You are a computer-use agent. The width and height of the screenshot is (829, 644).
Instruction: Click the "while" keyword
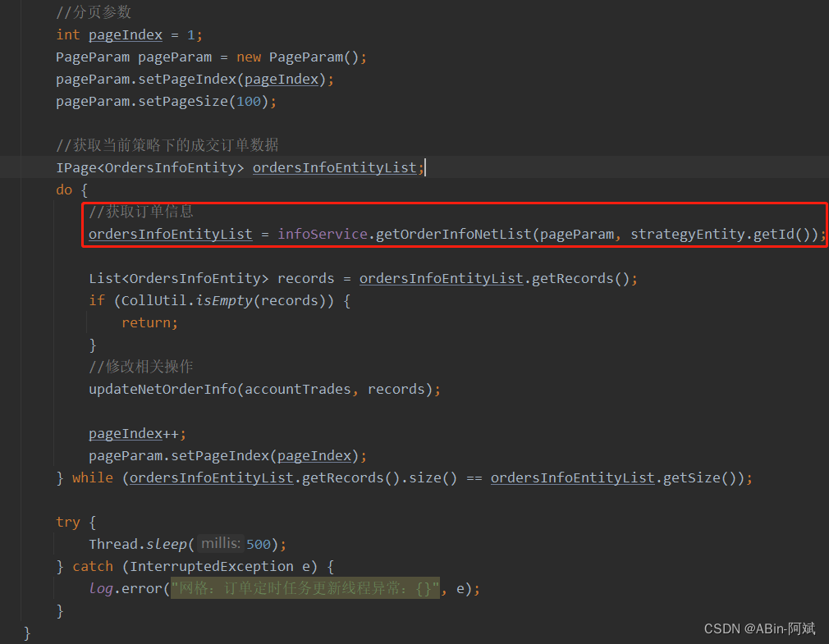tap(93, 478)
